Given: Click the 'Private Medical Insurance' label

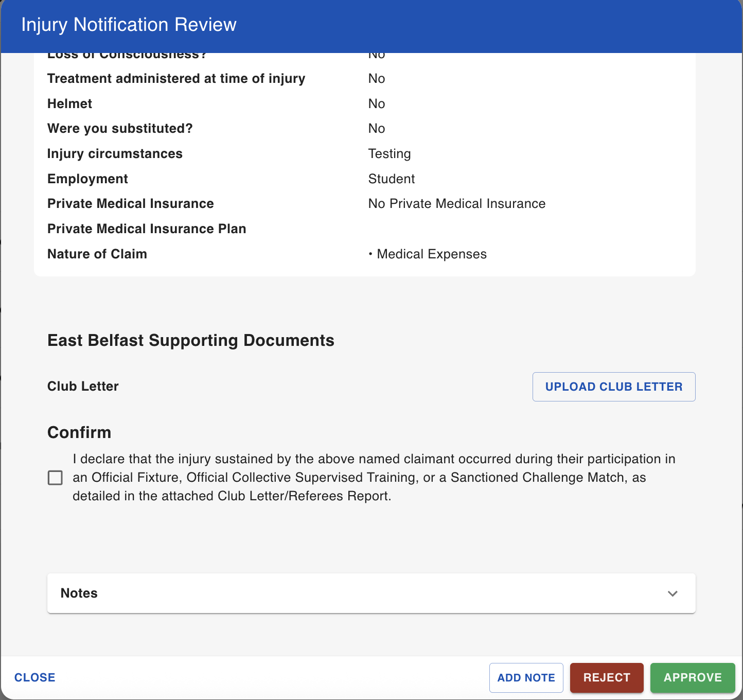Looking at the screenshot, I should pyautogui.click(x=130, y=204).
